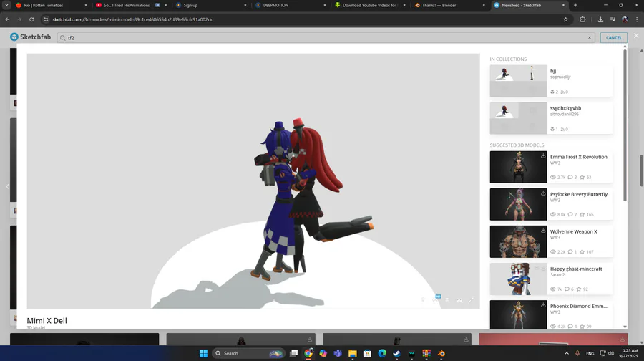Open Chrome profile avatar
Viewport: 644px width, 361px height.
tap(625, 19)
